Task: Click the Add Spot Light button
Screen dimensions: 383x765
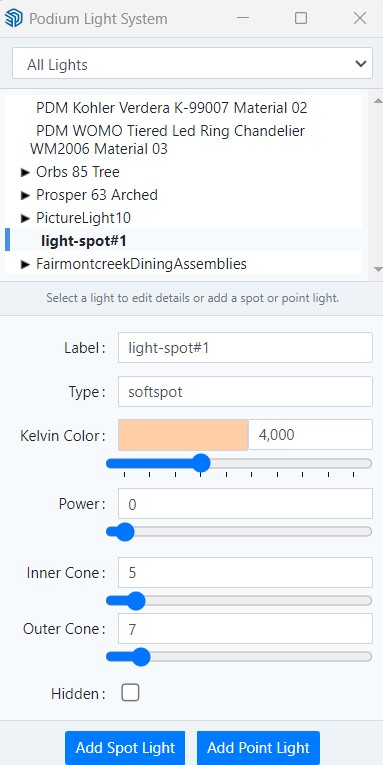Action: coord(125,747)
